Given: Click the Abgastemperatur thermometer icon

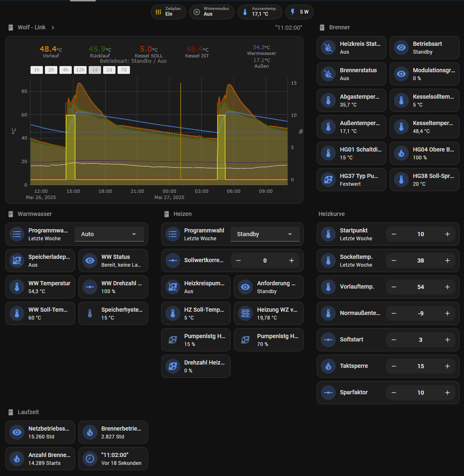Looking at the screenshot, I should [x=328, y=100].
